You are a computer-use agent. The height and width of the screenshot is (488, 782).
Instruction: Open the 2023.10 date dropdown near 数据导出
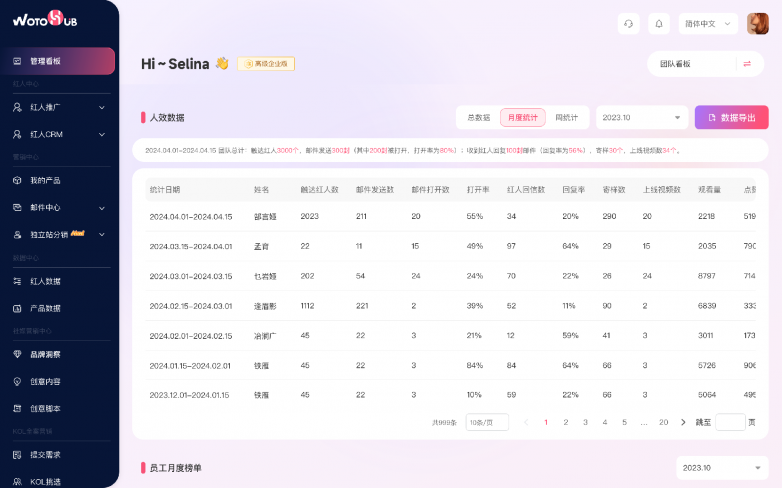tap(642, 117)
